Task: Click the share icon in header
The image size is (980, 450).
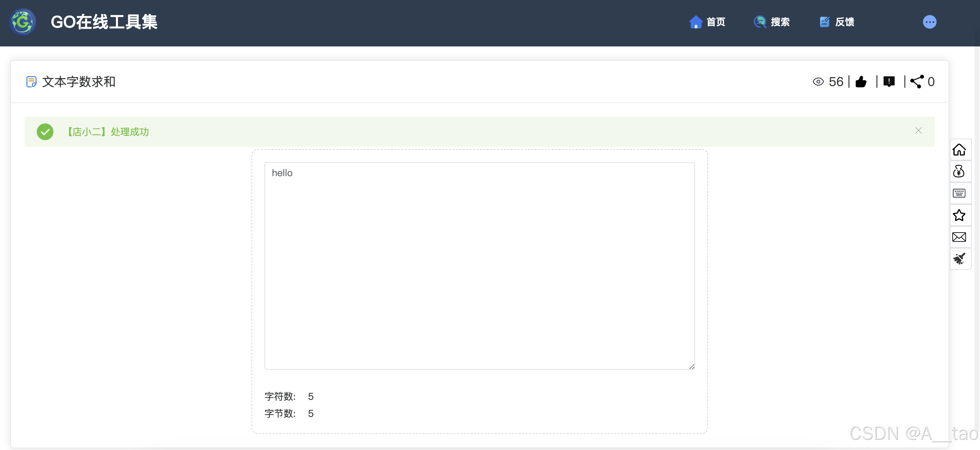Action: (x=916, y=82)
